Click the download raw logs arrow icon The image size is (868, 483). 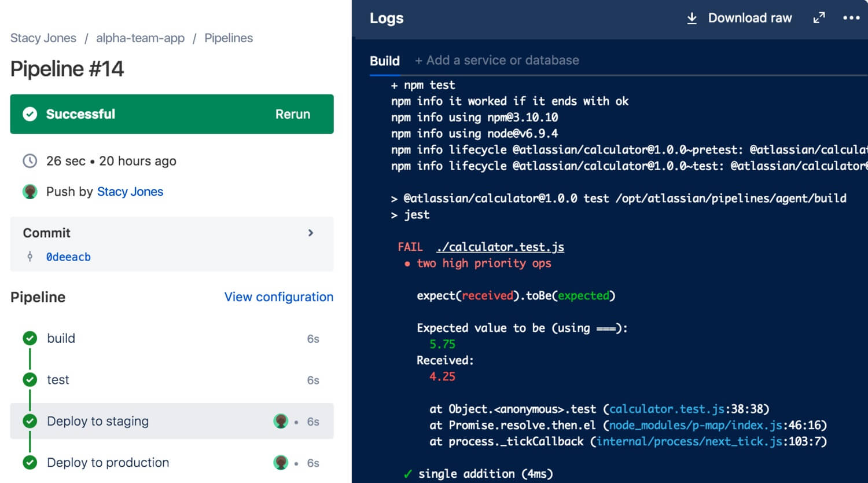pos(692,19)
